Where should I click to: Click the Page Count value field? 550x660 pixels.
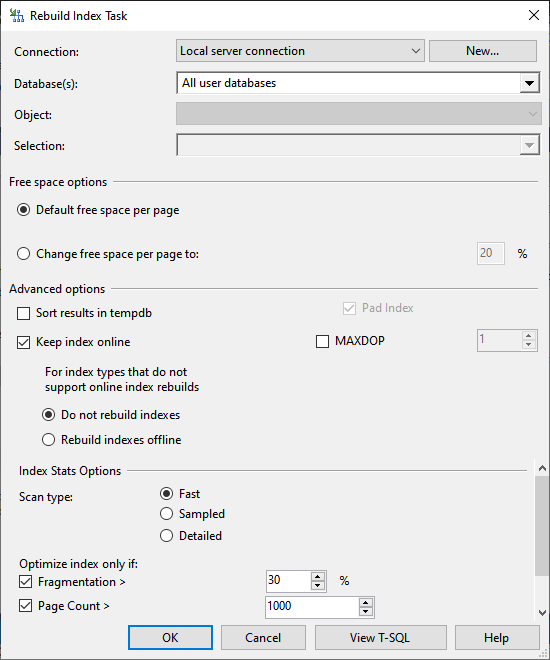pos(312,607)
